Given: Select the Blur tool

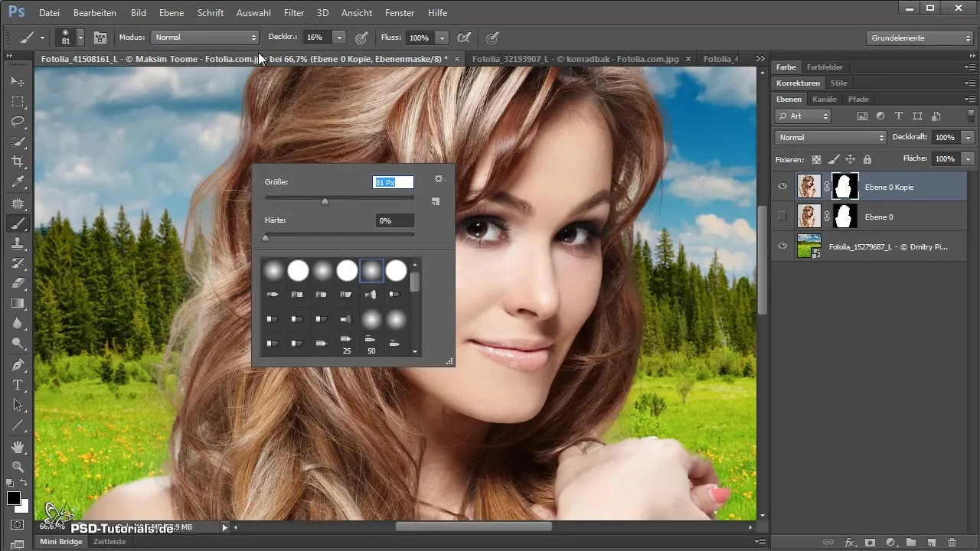Looking at the screenshot, I should point(18,324).
